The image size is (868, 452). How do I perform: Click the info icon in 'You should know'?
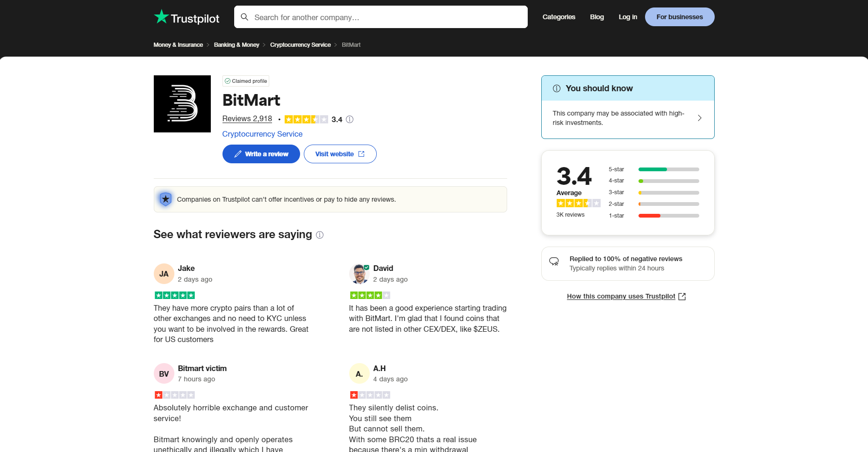click(x=557, y=88)
